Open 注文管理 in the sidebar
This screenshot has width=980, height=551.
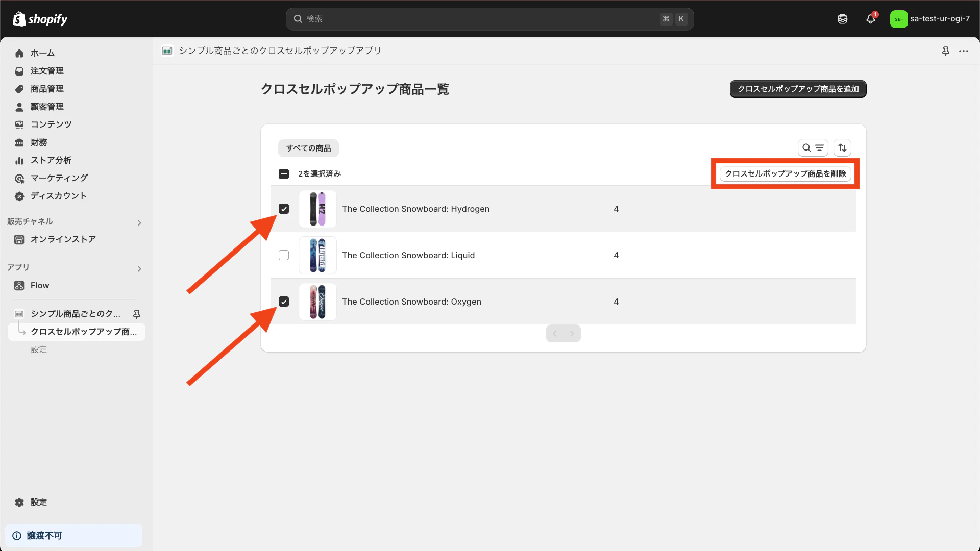click(47, 71)
